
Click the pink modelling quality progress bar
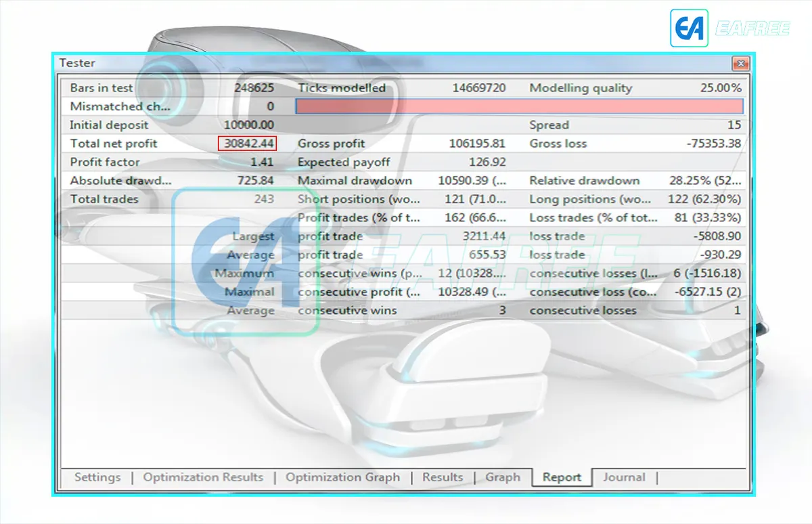519,106
